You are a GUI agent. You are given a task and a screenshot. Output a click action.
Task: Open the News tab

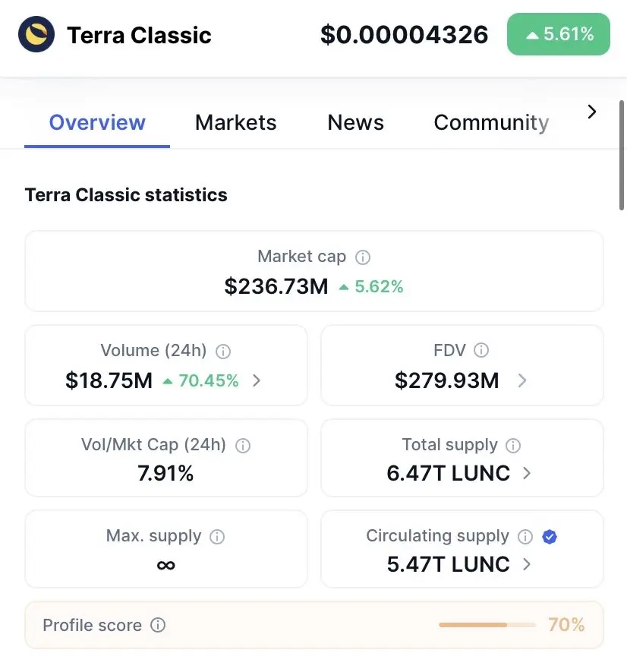coord(355,122)
